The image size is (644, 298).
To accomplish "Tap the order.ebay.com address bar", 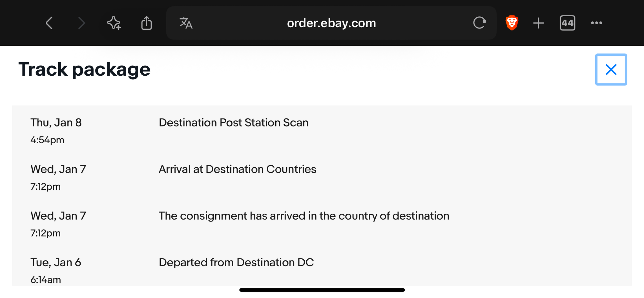I will pyautogui.click(x=331, y=23).
